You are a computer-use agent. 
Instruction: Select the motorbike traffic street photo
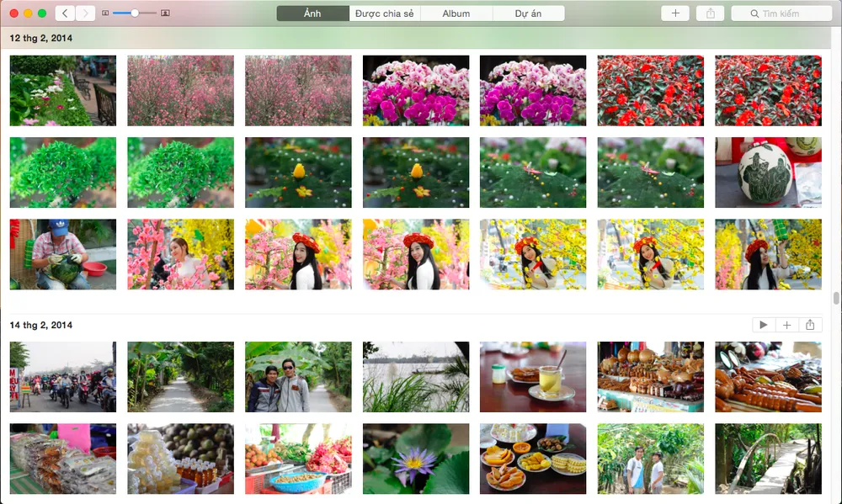[63, 377]
